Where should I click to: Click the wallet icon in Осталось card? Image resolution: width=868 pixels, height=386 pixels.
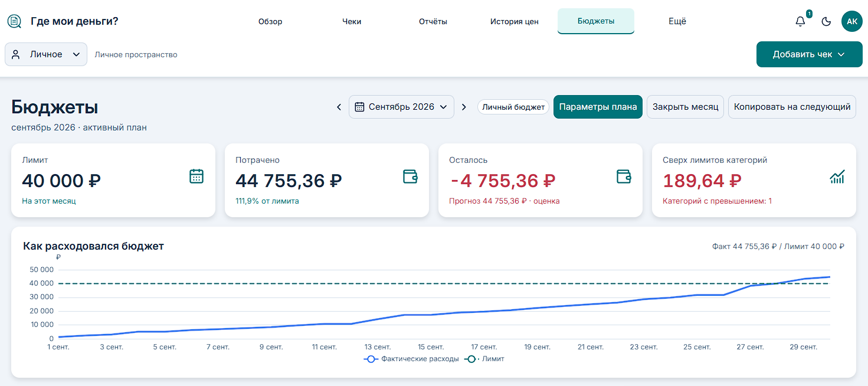624,176
